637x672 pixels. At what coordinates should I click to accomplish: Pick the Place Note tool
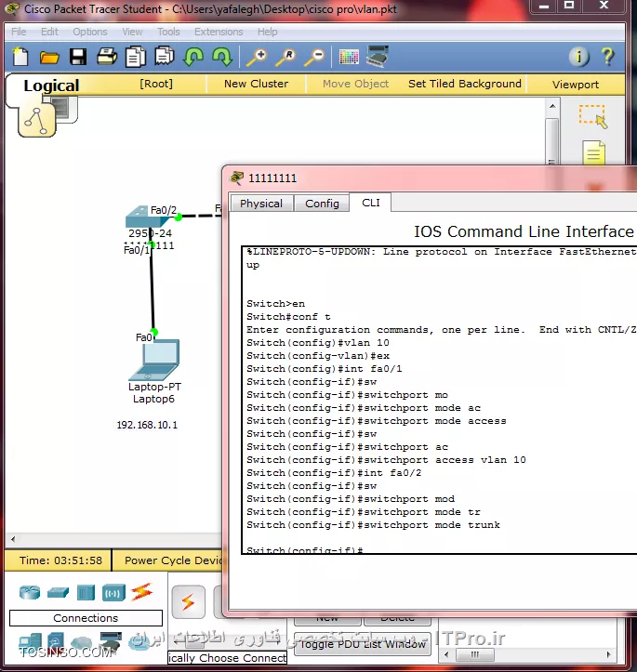(593, 152)
